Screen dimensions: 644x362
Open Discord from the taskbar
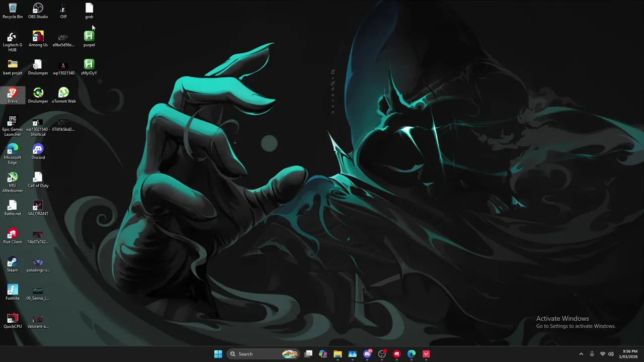click(368, 354)
